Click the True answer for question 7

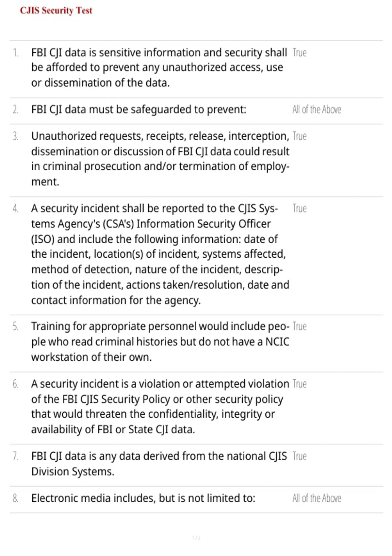[300, 456]
